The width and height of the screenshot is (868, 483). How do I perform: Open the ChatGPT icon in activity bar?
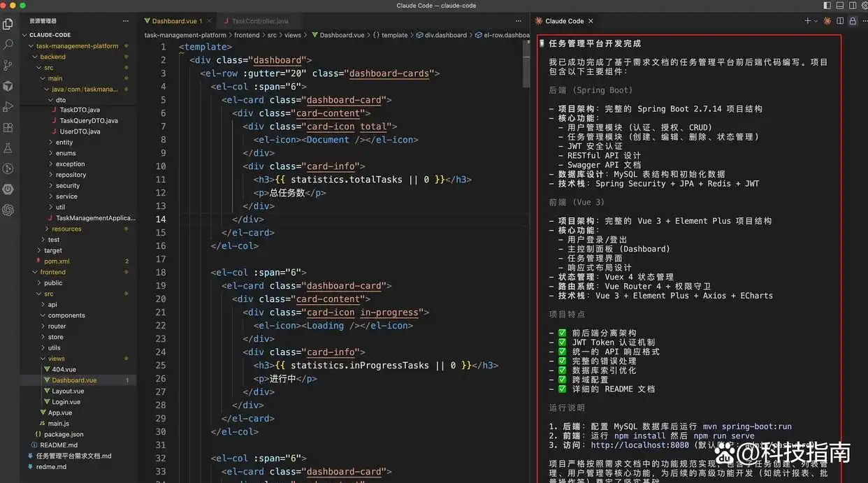point(8,210)
